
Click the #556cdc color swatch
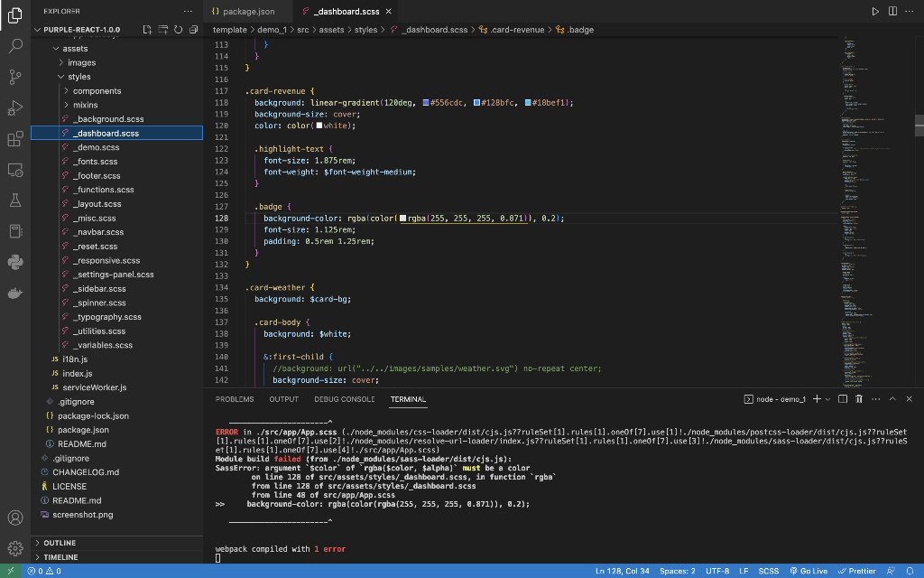pos(426,103)
